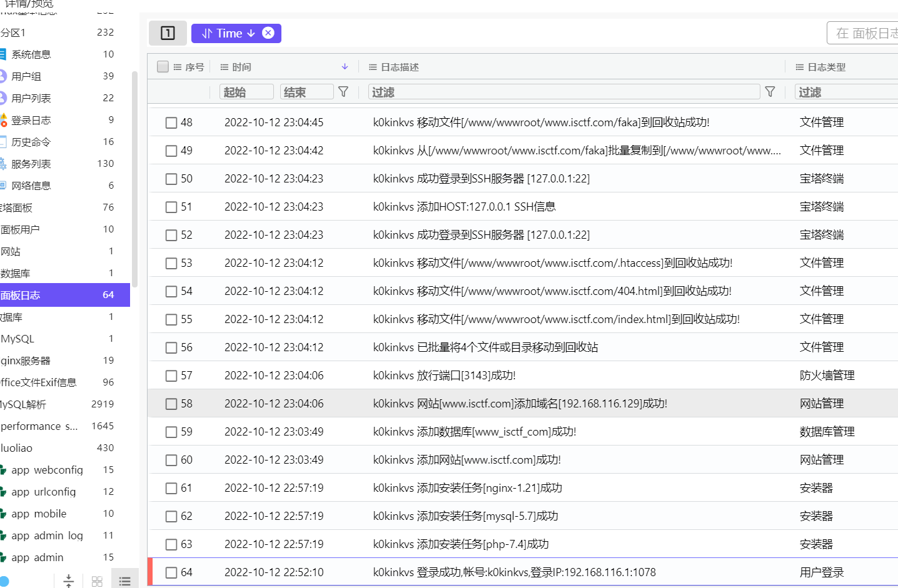Toggle the select-all checkbox in header
This screenshot has width=898, height=588.
coord(163,67)
